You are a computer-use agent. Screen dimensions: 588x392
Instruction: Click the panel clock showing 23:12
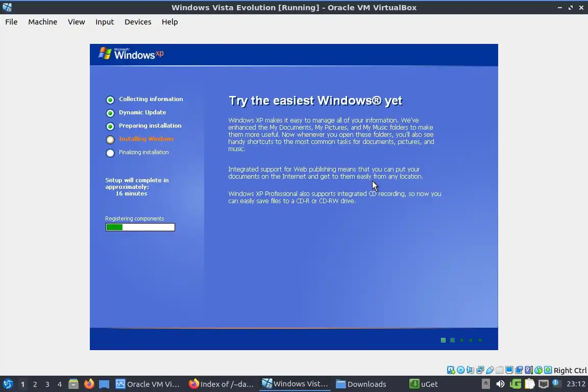(x=576, y=384)
